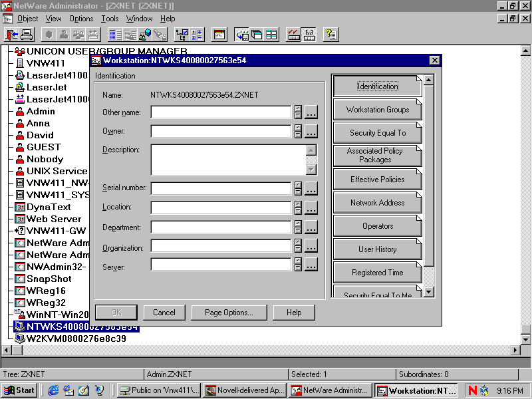
Task: Click the Page Options button
Action: [x=229, y=313]
